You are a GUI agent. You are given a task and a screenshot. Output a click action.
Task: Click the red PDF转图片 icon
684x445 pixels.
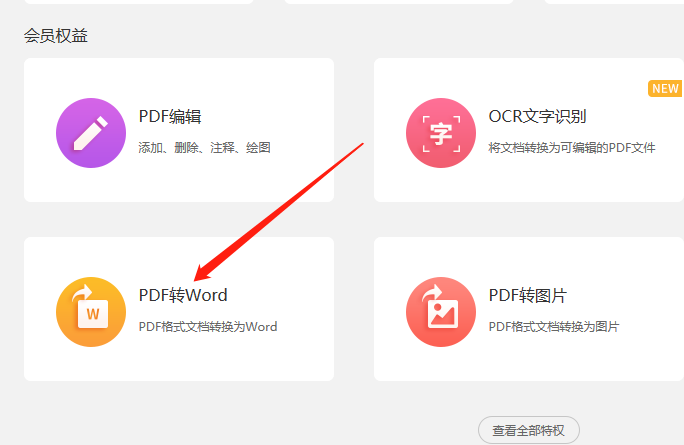[x=441, y=312]
